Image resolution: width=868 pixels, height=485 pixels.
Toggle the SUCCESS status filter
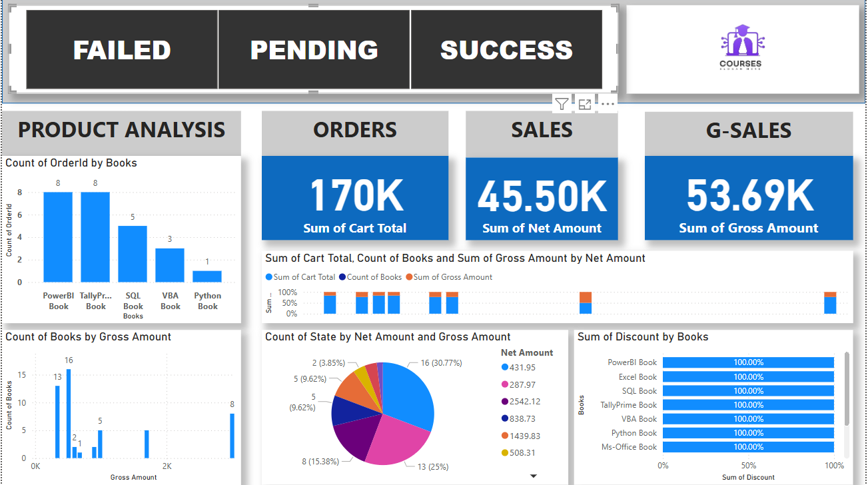click(x=506, y=49)
